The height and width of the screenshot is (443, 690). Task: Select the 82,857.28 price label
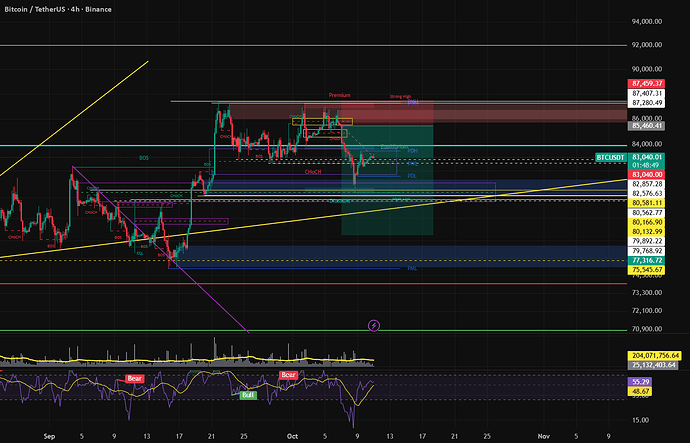point(646,184)
